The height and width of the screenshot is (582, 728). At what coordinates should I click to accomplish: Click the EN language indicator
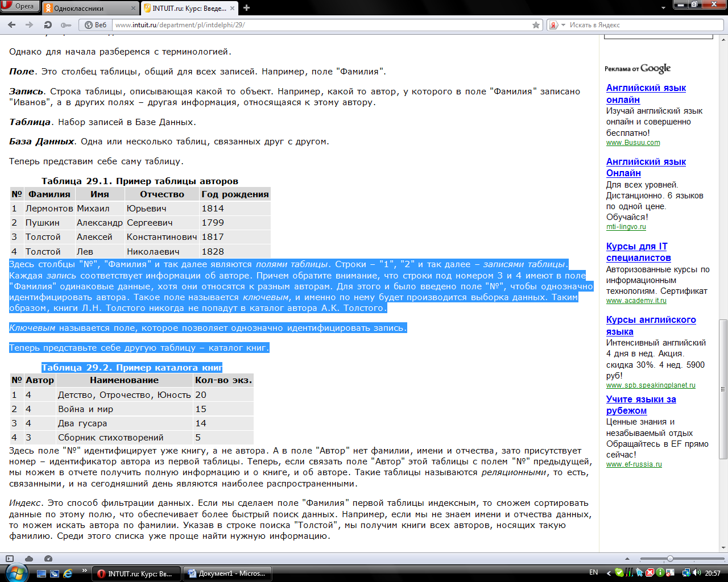coord(594,573)
